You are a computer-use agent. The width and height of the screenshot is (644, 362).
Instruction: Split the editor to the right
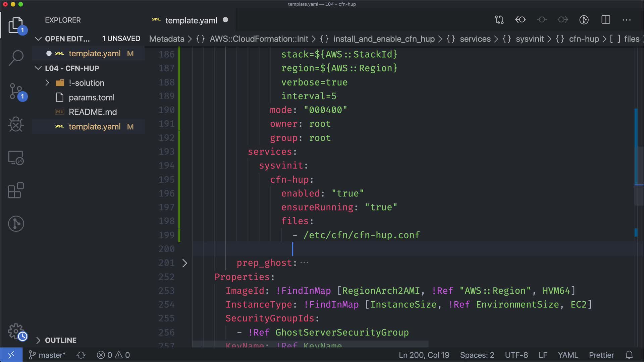point(606,20)
